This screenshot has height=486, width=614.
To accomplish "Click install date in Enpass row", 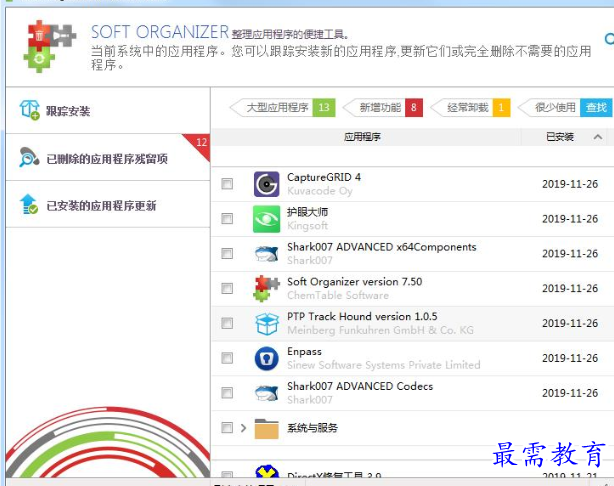I will (570, 358).
